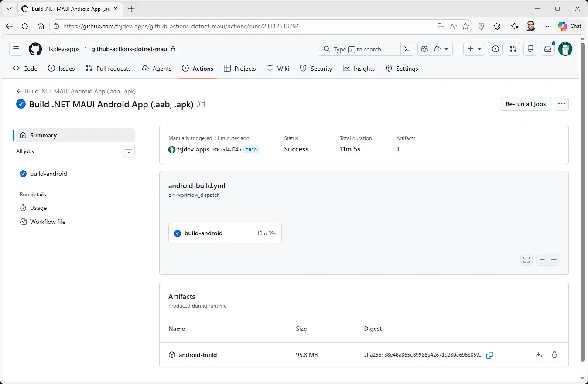Viewport: 588px width, 384px height.
Task: View site information lock icon
Action: click(x=56, y=26)
